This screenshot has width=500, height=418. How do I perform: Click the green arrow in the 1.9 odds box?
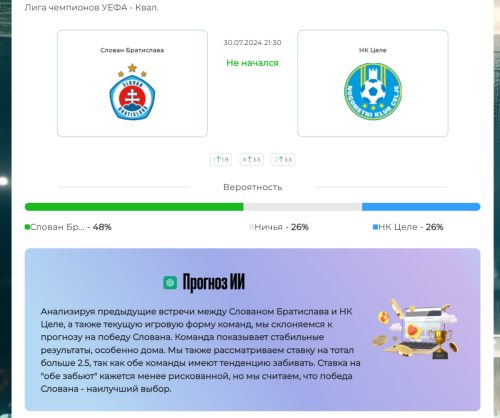tap(219, 159)
